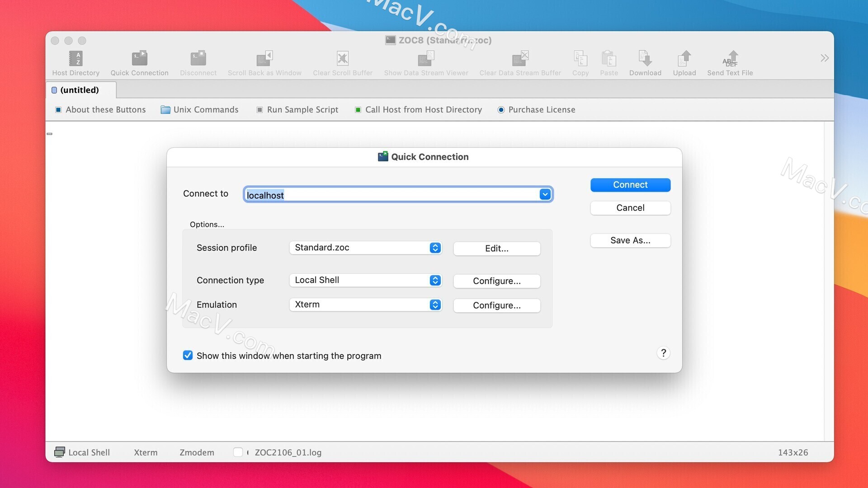
Task: Open the Host Directory toolbar icon
Action: click(75, 58)
